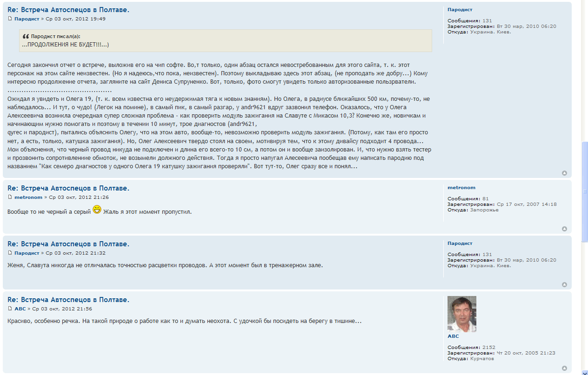This screenshot has width=588, height=375.
Task: Click back-to-top arrow in Пародист's second post
Action: [564, 284]
